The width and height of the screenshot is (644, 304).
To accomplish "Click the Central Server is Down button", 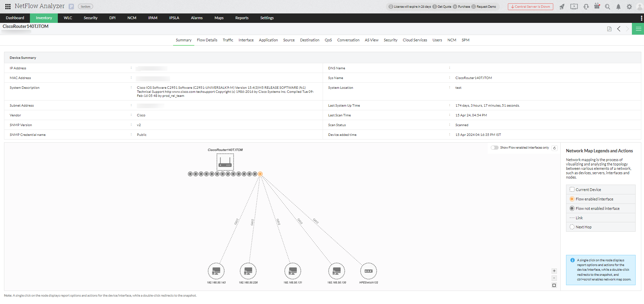I will click(530, 6).
